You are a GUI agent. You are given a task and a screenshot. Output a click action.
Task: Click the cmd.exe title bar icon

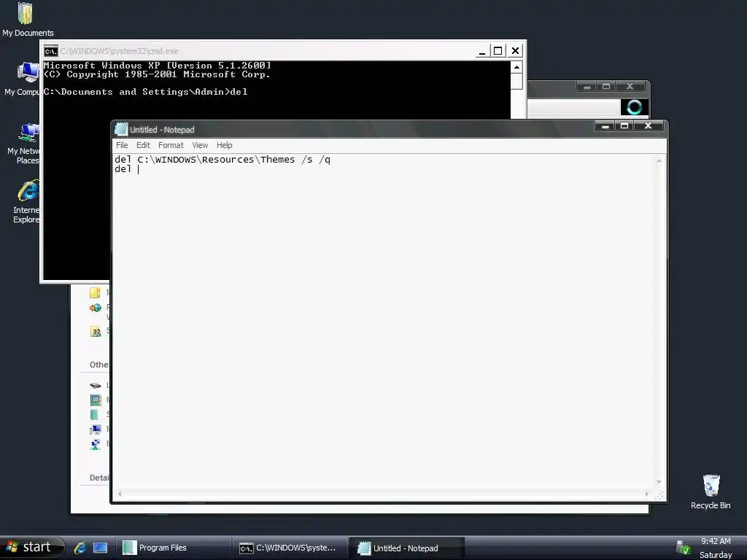[50, 51]
